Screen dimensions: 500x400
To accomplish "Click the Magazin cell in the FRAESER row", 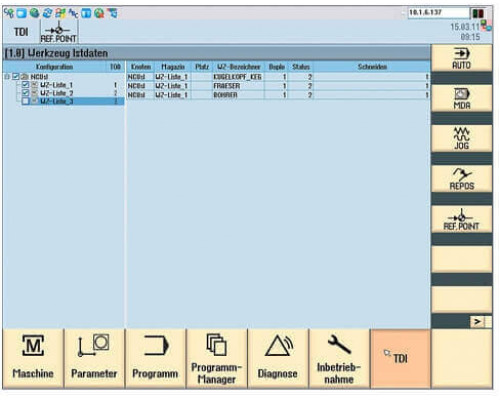I will click(x=172, y=86).
